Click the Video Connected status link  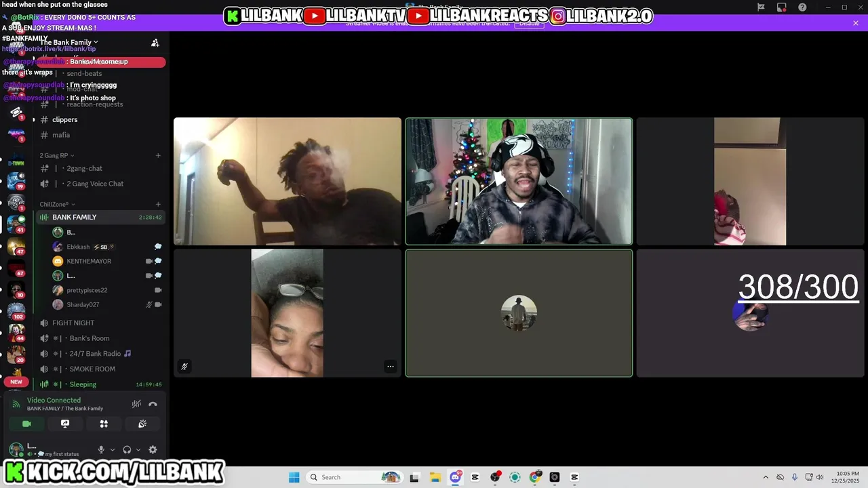point(54,400)
